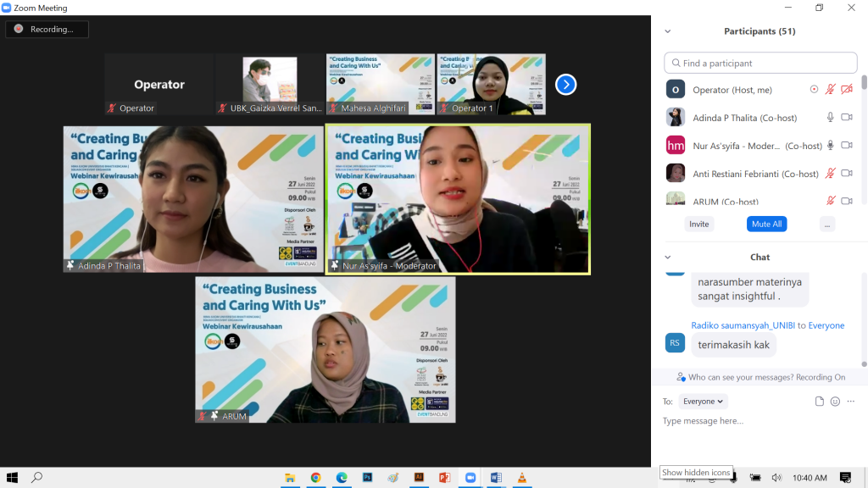Toggle Anti Restiani Febrianti's camera icon

pos(847,173)
